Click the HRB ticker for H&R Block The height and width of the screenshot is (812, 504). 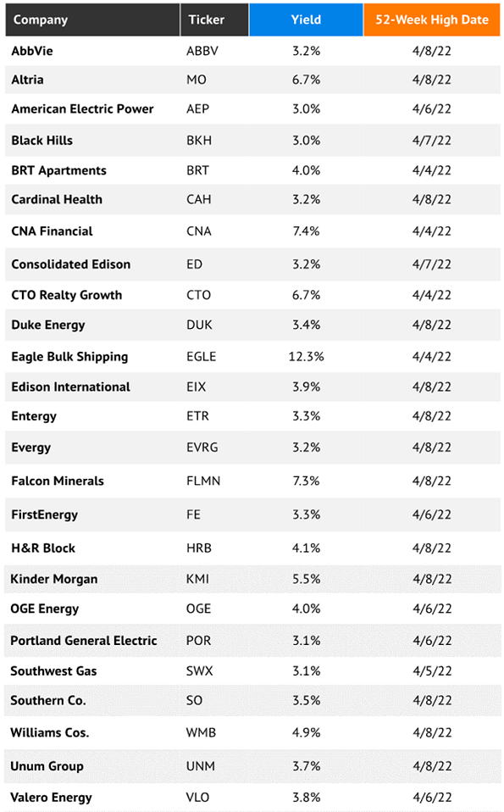[199, 548]
